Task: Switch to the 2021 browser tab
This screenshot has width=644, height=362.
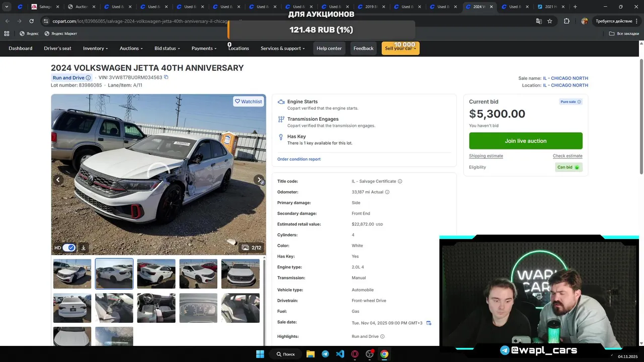Action: tap(550, 7)
